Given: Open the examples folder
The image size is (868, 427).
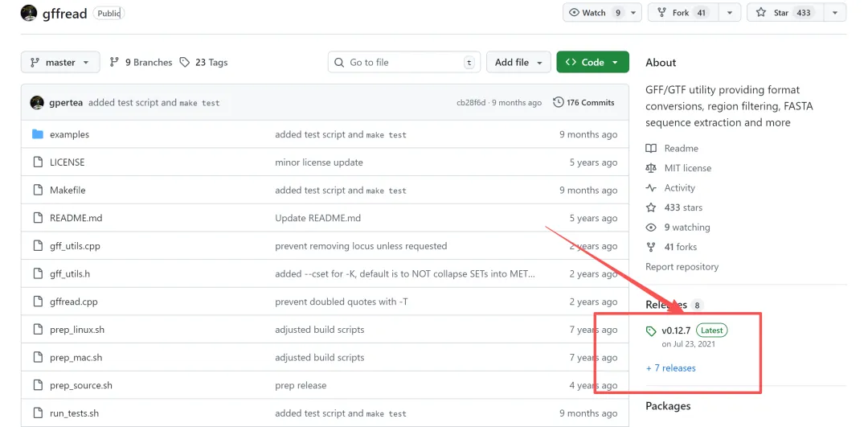Looking at the screenshot, I should (69, 134).
